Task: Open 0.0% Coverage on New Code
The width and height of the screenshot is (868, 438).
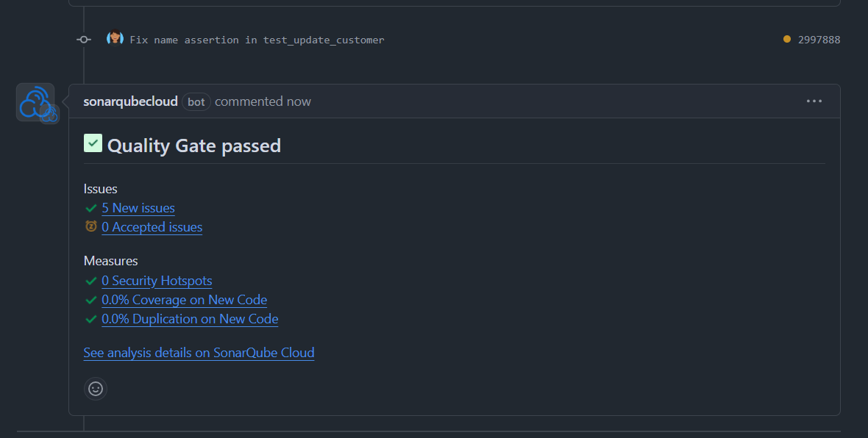Action: pos(185,300)
